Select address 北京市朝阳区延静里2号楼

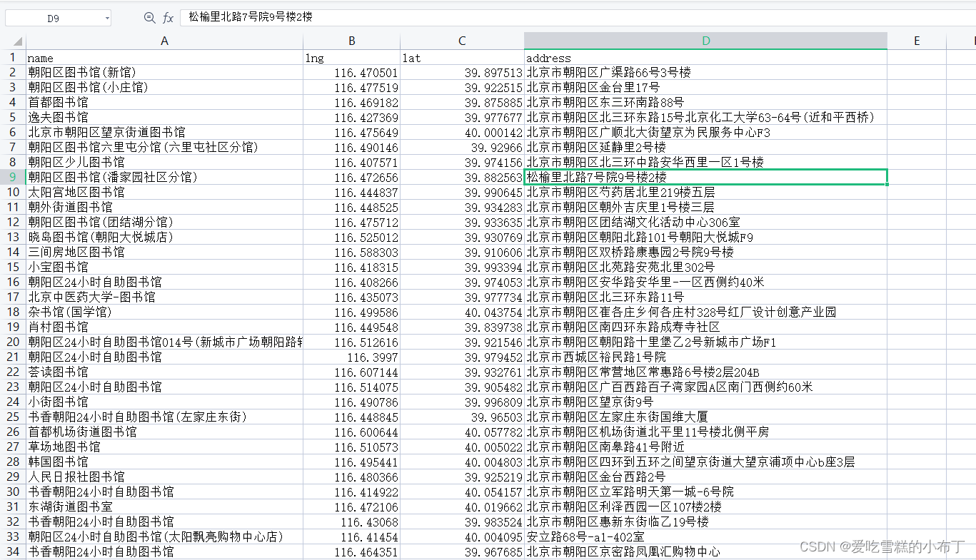coord(705,147)
